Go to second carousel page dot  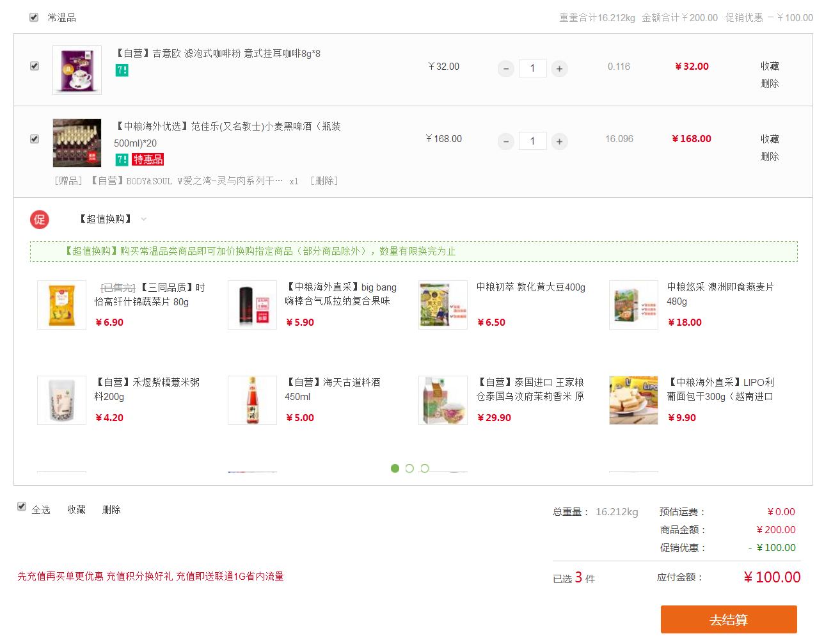tap(409, 468)
